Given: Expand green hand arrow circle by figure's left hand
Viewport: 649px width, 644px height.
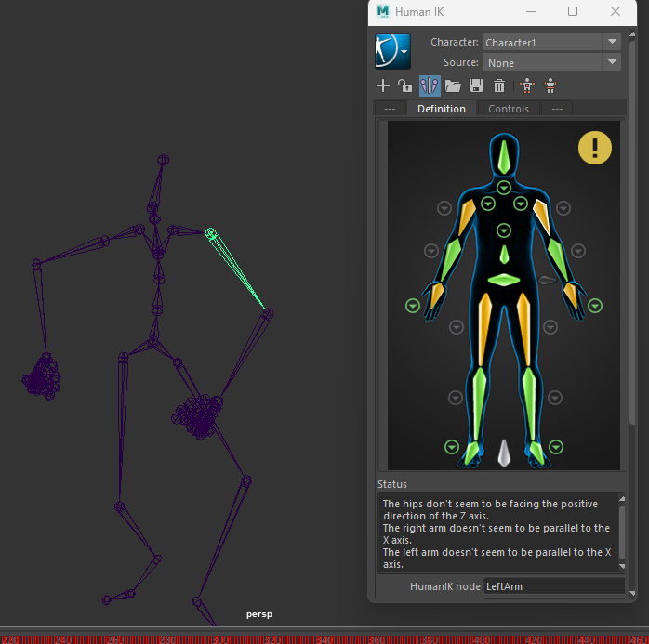Looking at the screenshot, I should coord(595,306).
